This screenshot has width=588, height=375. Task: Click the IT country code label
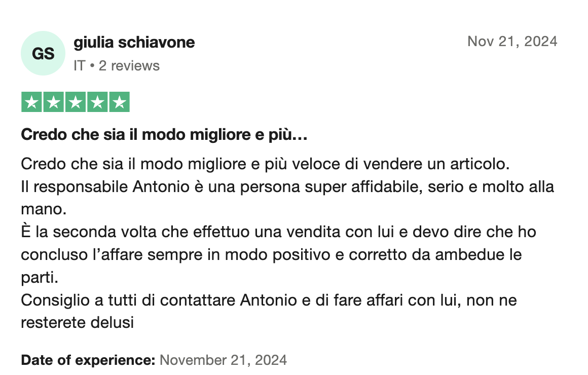click(x=79, y=66)
